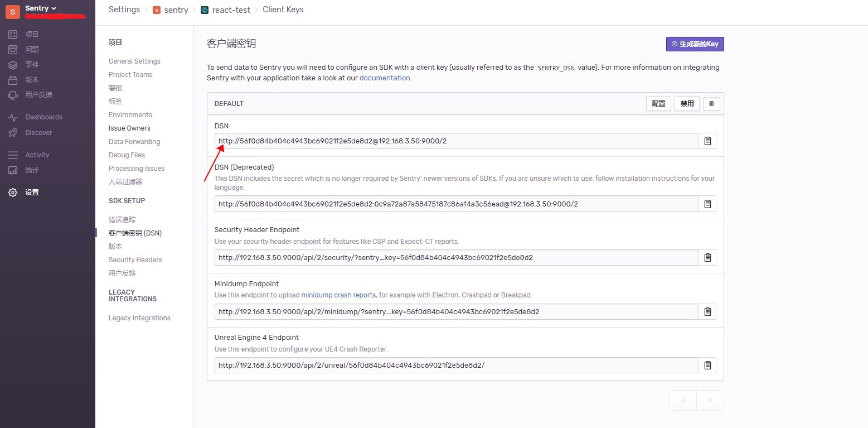
Task: Open the documentation link
Action: tap(385, 78)
